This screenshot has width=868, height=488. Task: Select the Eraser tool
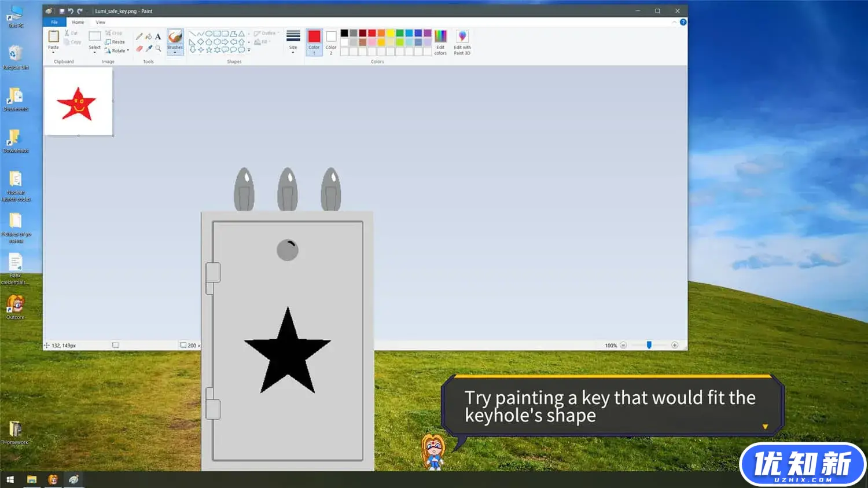coord(139,49)
